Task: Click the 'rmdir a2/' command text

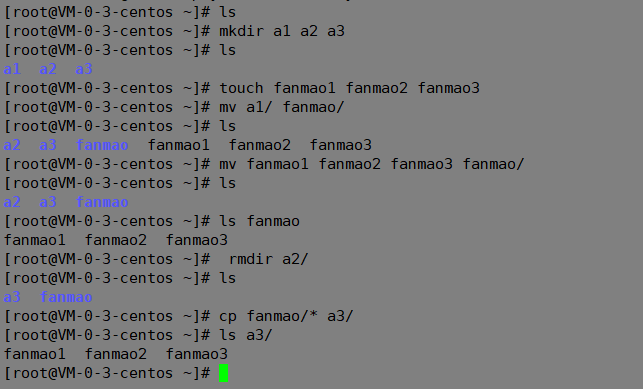Action: coord(268,259)
